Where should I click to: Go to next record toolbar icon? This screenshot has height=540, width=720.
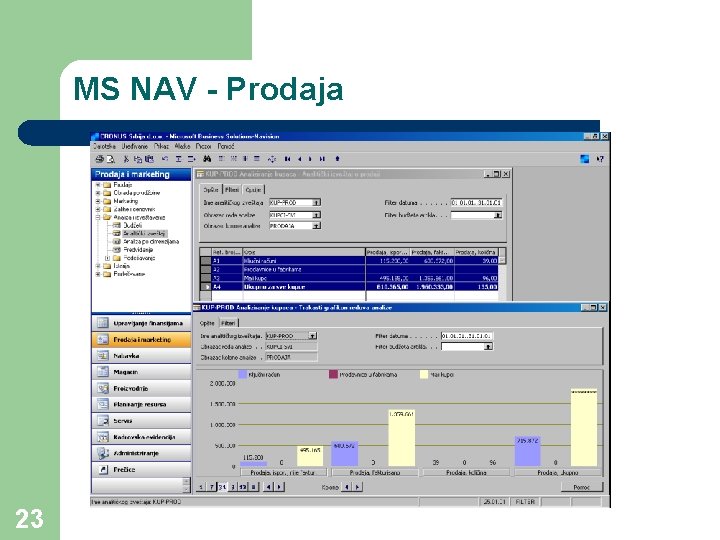tap(310, 159)
